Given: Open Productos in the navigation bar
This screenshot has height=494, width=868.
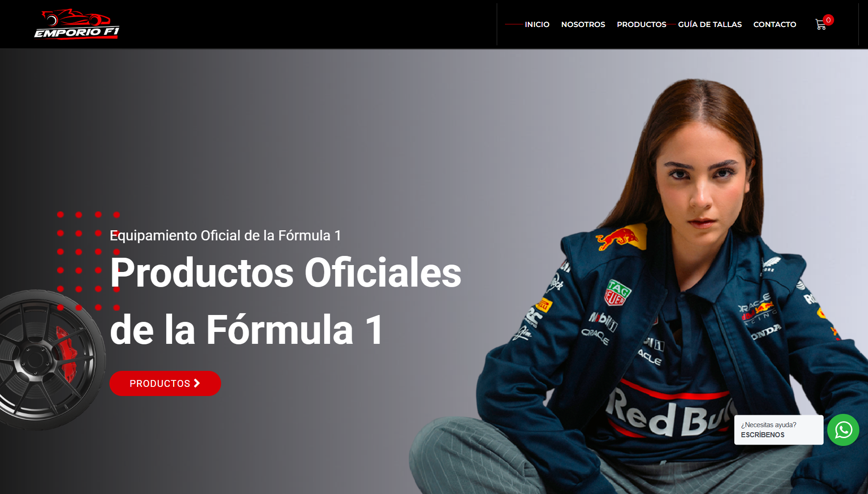Looking at the screenshot, I should (641, 24).
